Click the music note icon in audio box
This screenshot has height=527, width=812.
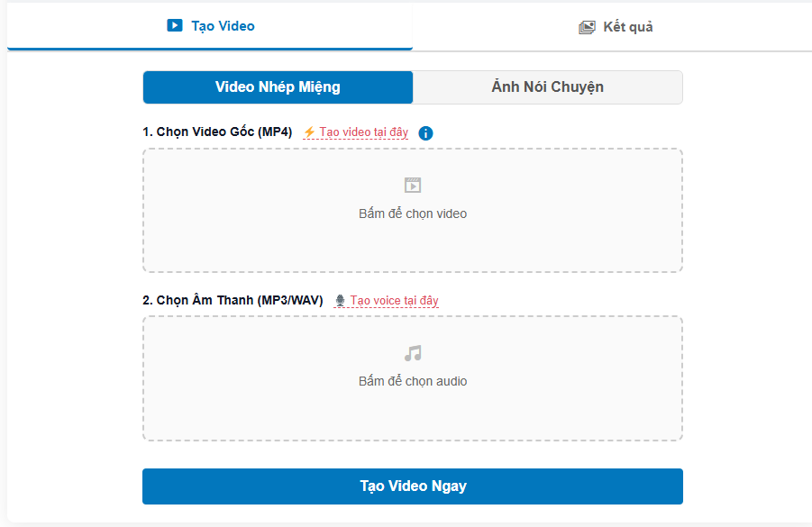413,353
